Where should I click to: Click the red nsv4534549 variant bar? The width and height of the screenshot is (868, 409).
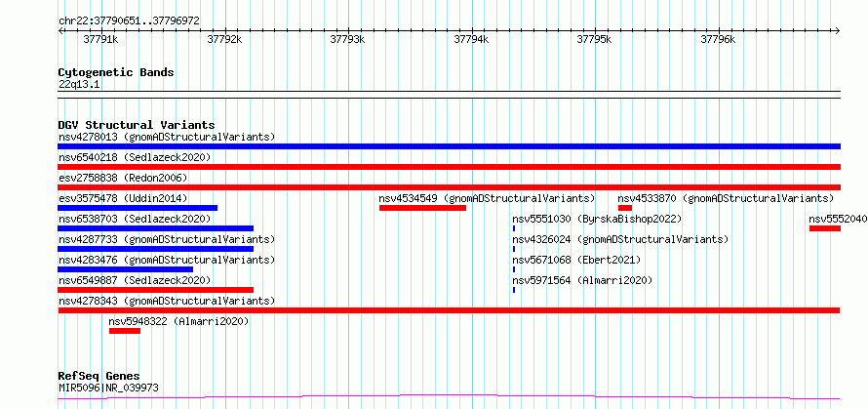pos(422,208)
